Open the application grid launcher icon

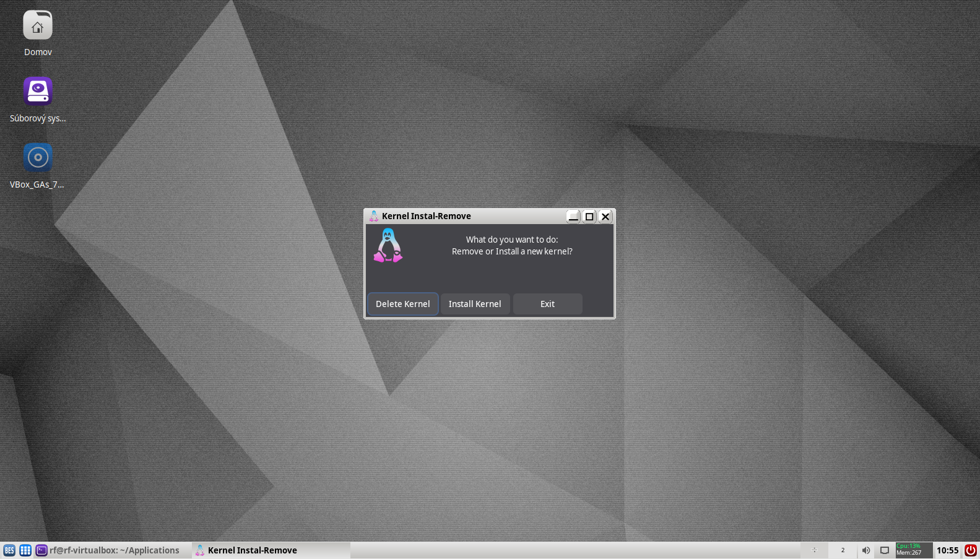coord(25,550)
